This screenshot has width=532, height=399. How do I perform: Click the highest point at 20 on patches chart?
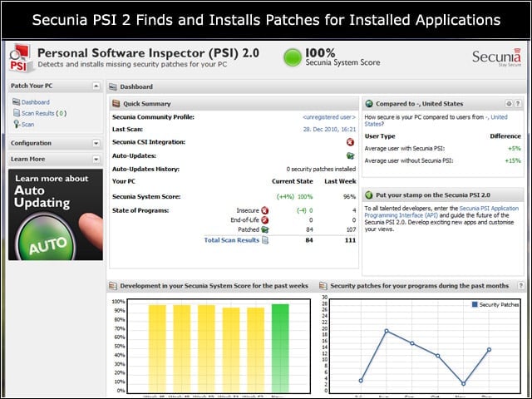[387, 331]
